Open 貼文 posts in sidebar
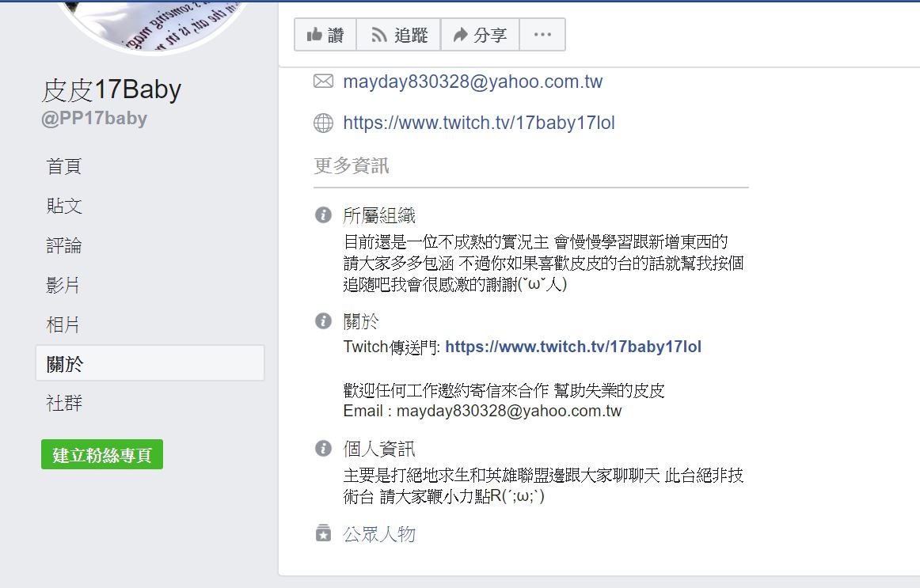The width and height of the screenshot is (920, 588). [64, 206]
